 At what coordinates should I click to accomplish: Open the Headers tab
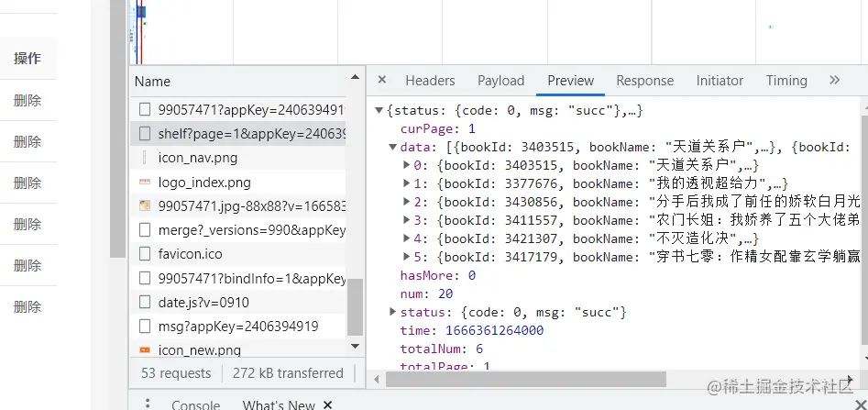(430, 81)
